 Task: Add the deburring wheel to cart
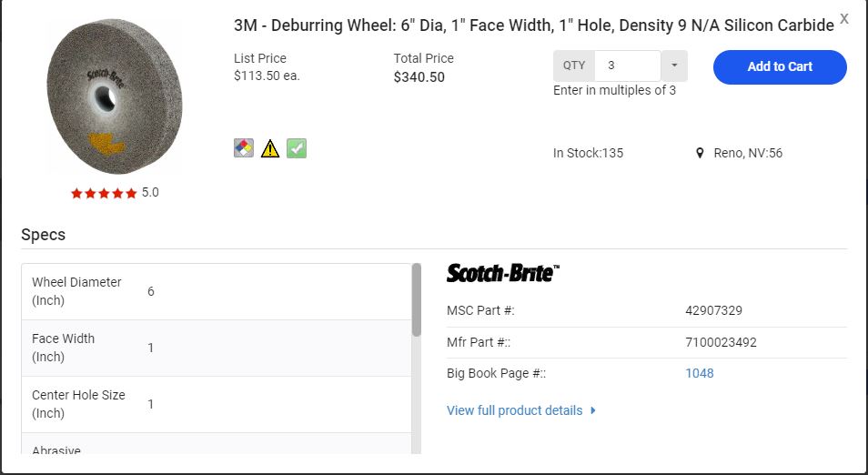click(x=780, y=66)
